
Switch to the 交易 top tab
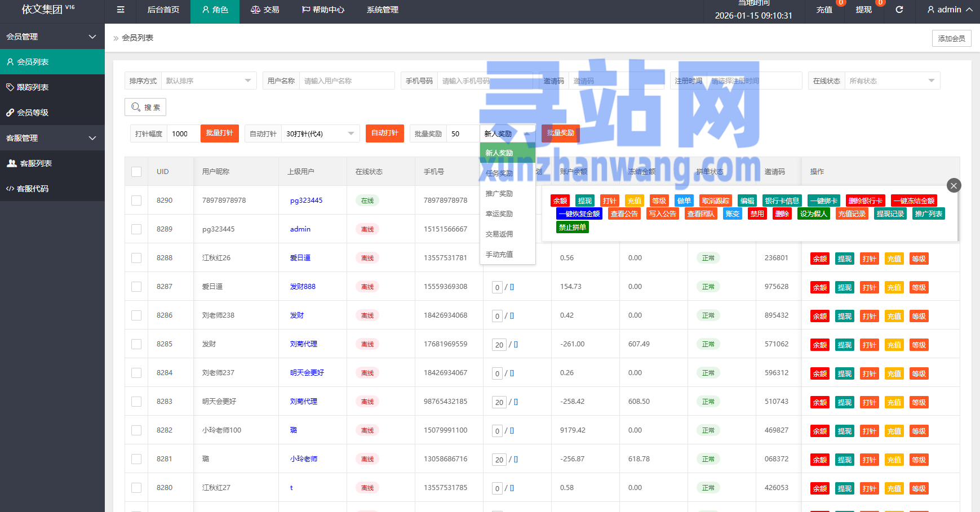pos(265,10)
